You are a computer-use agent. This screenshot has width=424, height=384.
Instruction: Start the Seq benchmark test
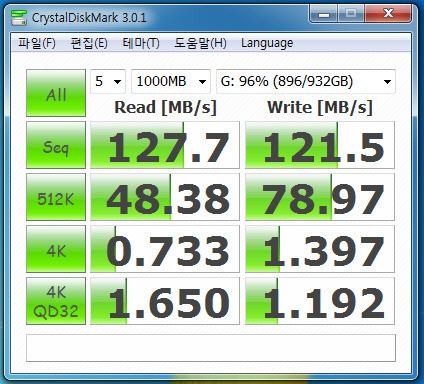click(x=56, y=145)
